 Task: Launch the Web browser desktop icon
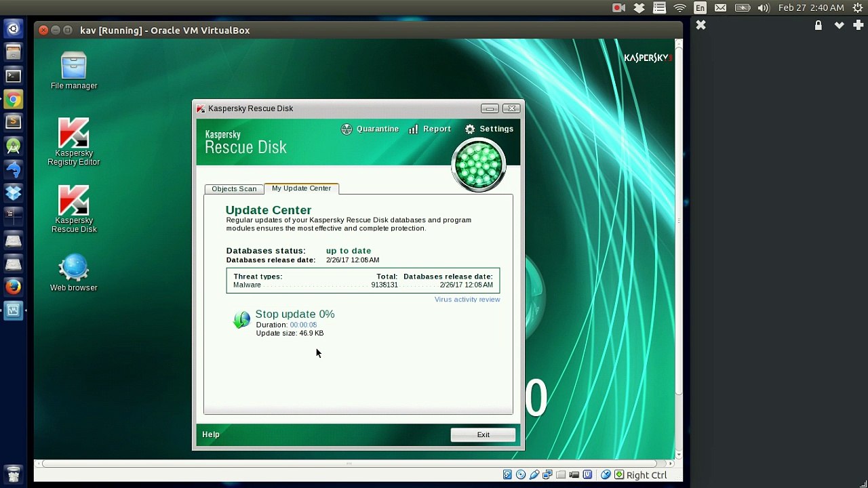tap(74, 272)
